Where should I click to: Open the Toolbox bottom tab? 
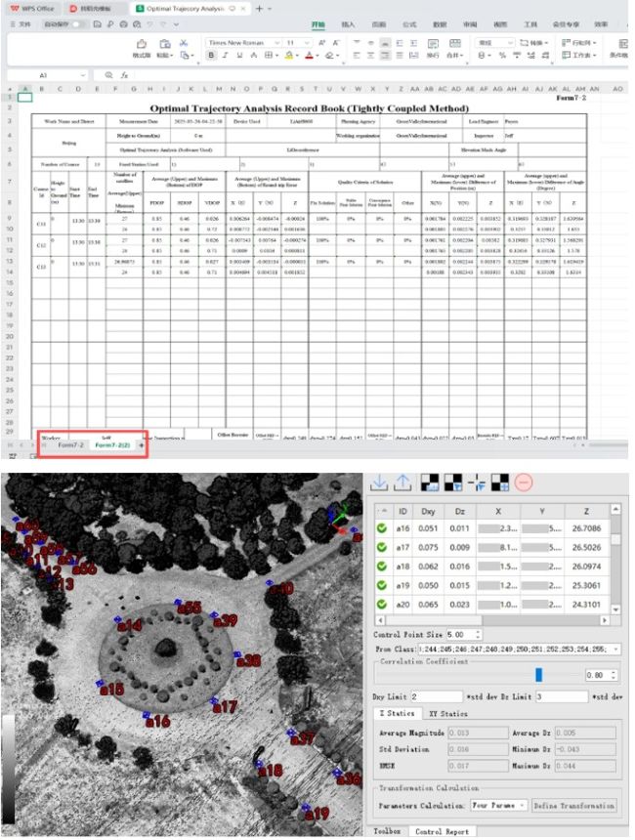pos(387,831)
